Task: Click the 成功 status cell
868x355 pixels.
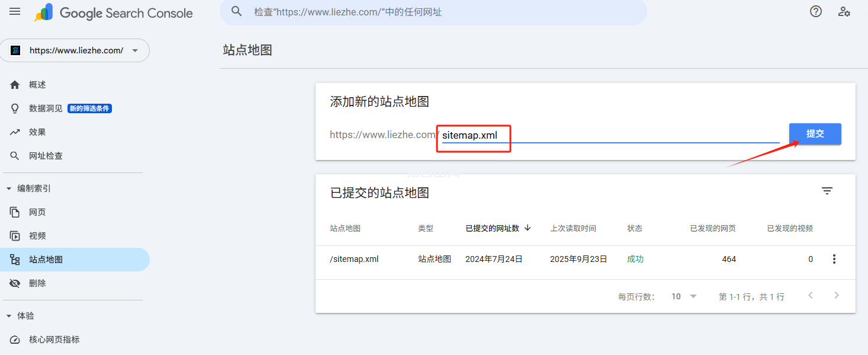Action: point(635,259)
